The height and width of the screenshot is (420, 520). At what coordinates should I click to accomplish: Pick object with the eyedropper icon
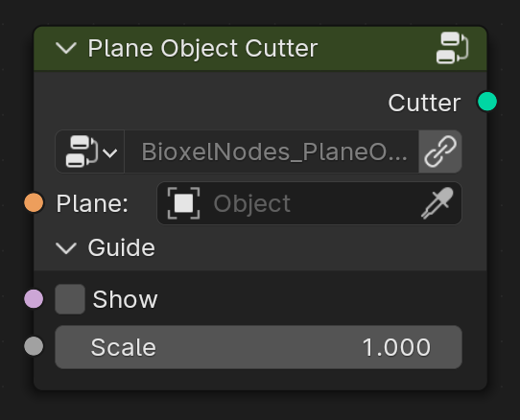(437, 203)
